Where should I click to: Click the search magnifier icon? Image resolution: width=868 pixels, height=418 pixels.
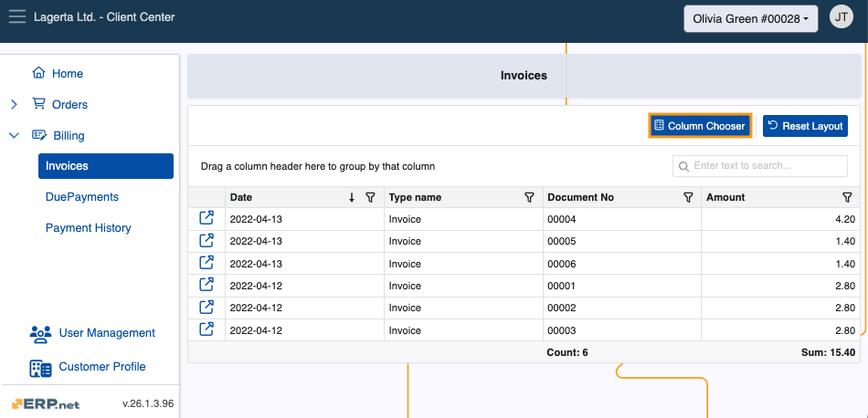683,166
